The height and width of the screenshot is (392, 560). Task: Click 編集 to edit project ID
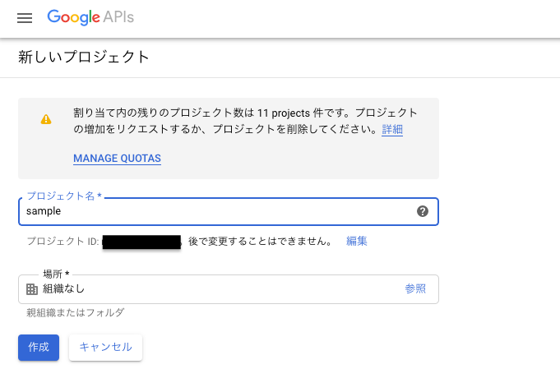point(357,241)
